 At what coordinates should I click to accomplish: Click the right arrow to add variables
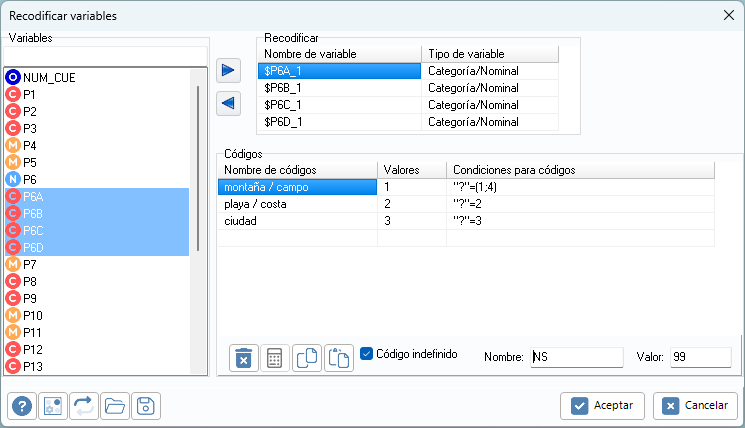point(229,70)
